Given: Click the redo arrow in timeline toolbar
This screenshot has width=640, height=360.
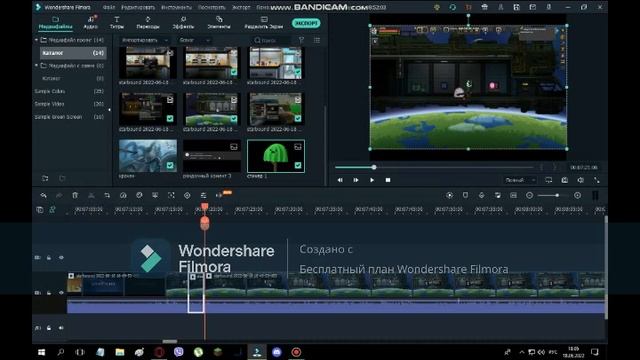Looking at the screenshot, I should click(59, 196).
